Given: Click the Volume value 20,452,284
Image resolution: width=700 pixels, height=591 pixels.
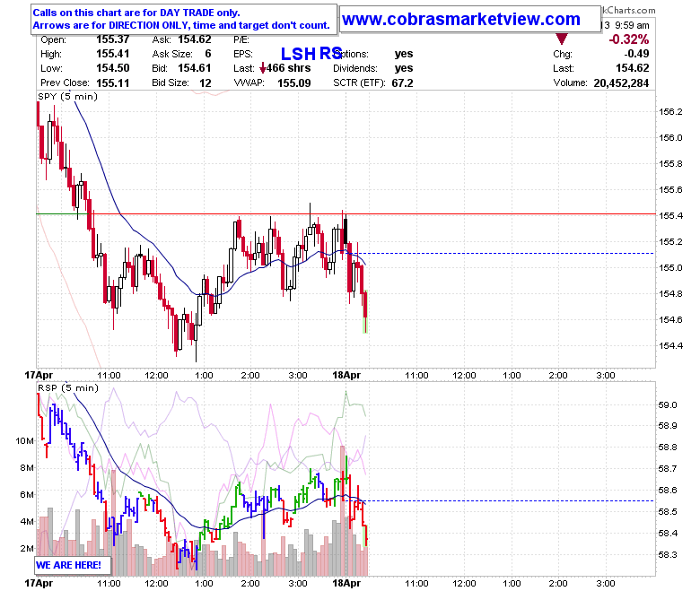Looking at the screenshot, I should coord(621,83).
